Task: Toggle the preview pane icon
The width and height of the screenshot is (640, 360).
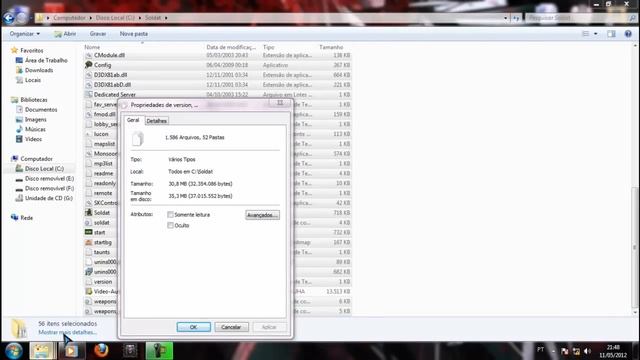Action: coord(611,34)
